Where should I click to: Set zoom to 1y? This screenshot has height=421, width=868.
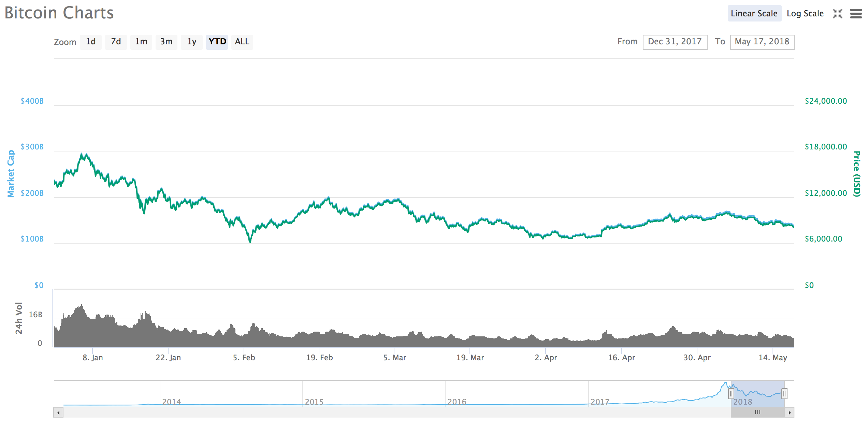[191, 42]
